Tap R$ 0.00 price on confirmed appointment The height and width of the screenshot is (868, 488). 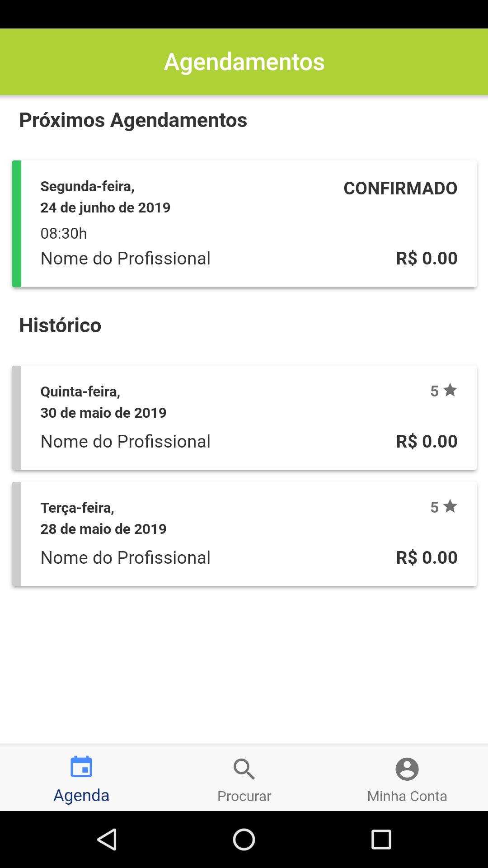tap(427, 258)
